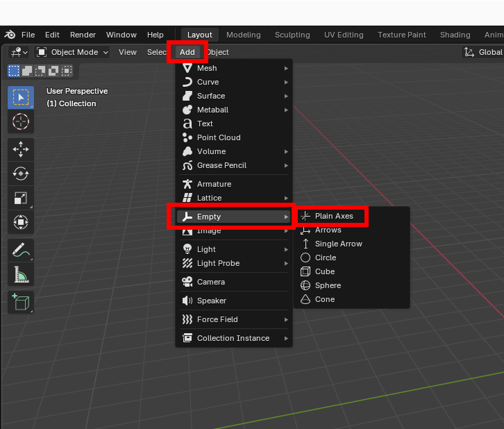Activate the 3D Cursor tool
The height and width of the screenshot is (429, 504).
[20, 122]
